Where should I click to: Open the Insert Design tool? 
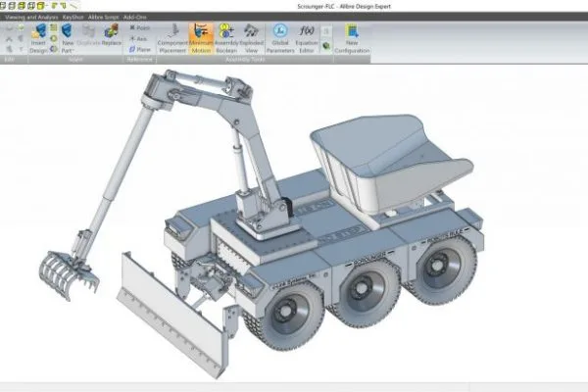pyautogui.click(x=38, y=38)
